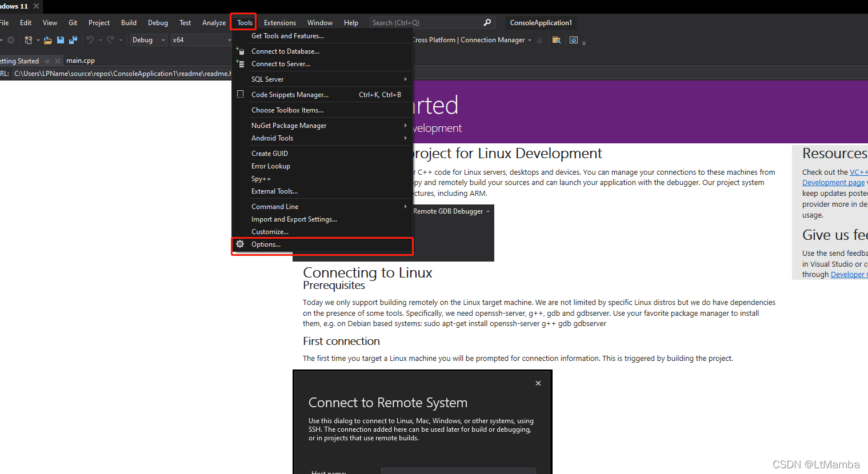This screenshot has width=868, height=474.
Task: Switch to the main.cpp tab
Action: click(x=81, y=61)
